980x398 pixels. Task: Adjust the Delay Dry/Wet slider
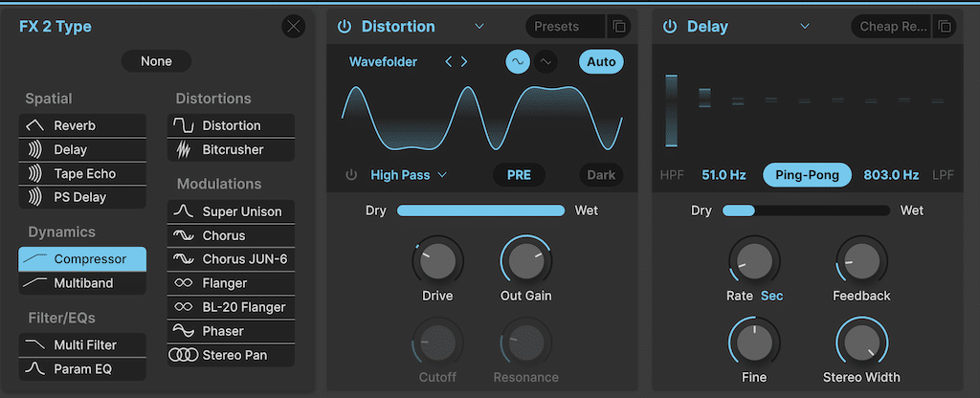(x=806, y=210)
